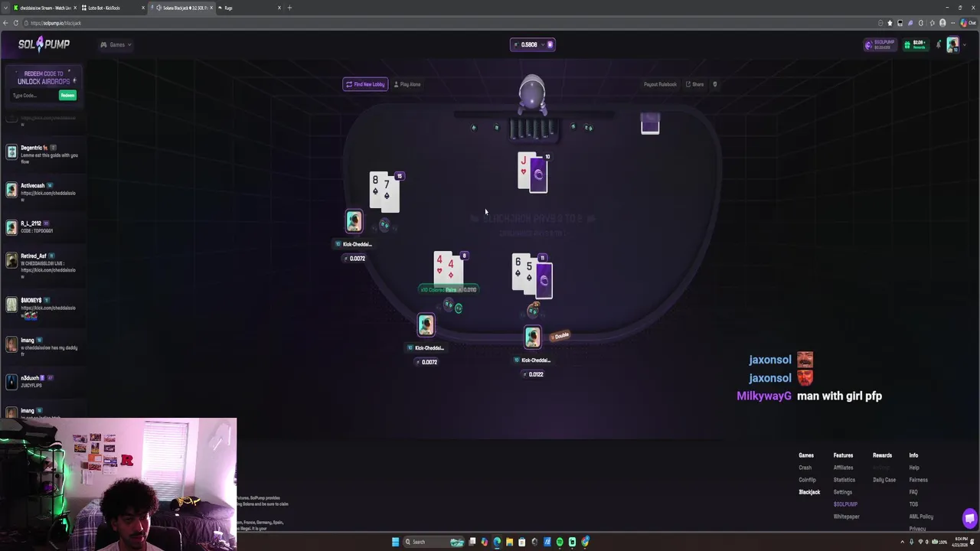Open the Whitepaper link
The width and height of the screenshot is (980, 551).
(846, 517)
